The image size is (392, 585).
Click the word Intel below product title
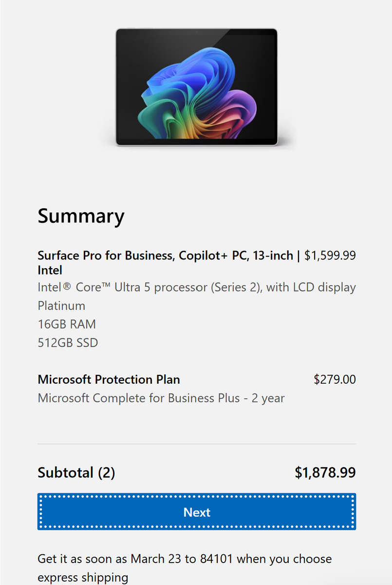pos(50,270)
